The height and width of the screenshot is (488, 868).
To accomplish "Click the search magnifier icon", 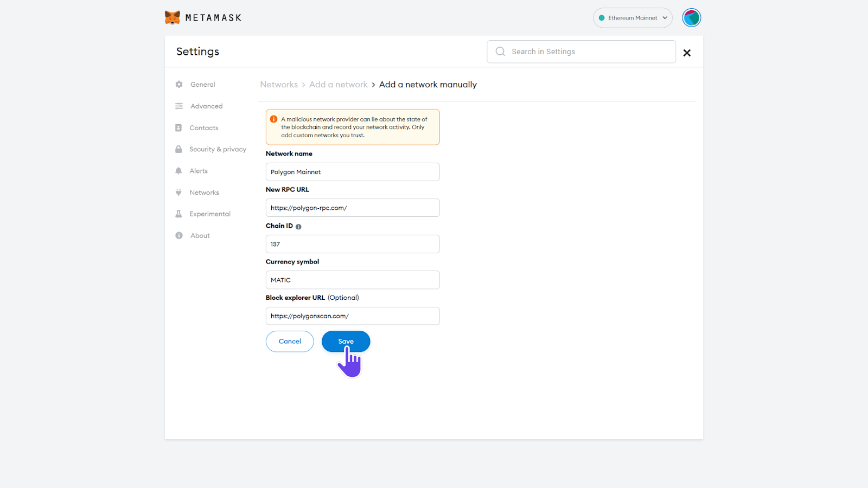I will [x=500, y=52].
